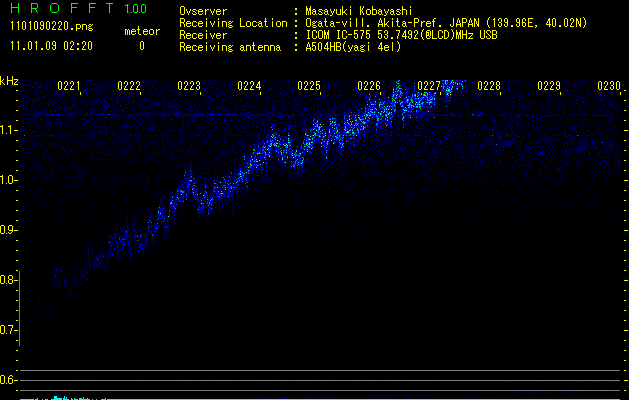The image size is (629, 400).
Task: Click the timestamp 11.01.09 02:20
Action: point(51,46)
